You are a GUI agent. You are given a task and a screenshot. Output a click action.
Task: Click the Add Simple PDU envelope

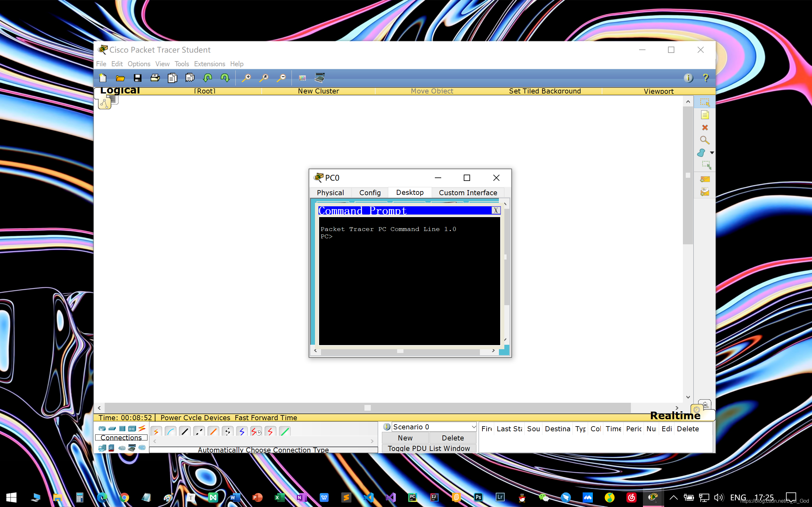tap(704, 179)
